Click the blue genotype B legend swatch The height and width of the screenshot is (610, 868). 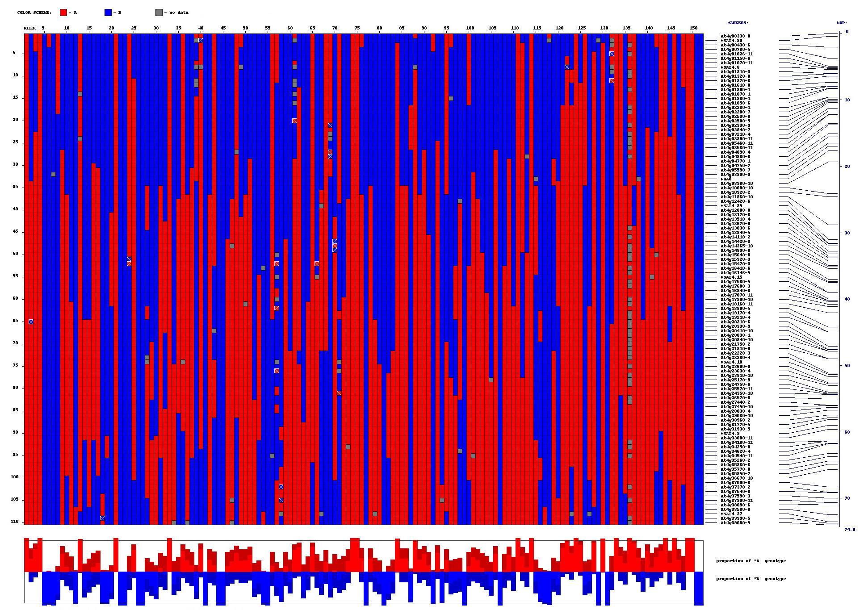click(108, 13)
